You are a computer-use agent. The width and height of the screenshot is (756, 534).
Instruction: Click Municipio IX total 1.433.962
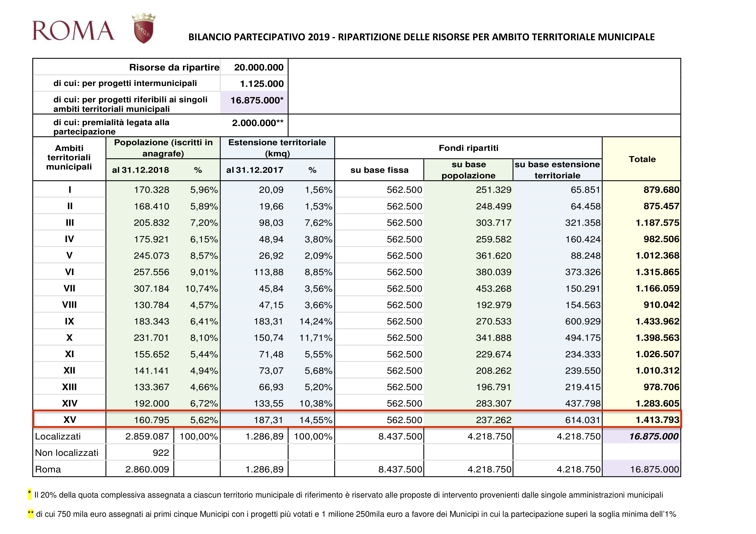657,321
